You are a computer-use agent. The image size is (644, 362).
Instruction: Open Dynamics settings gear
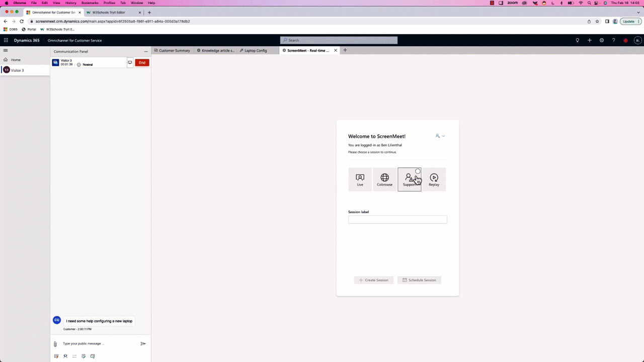point(601,40)
